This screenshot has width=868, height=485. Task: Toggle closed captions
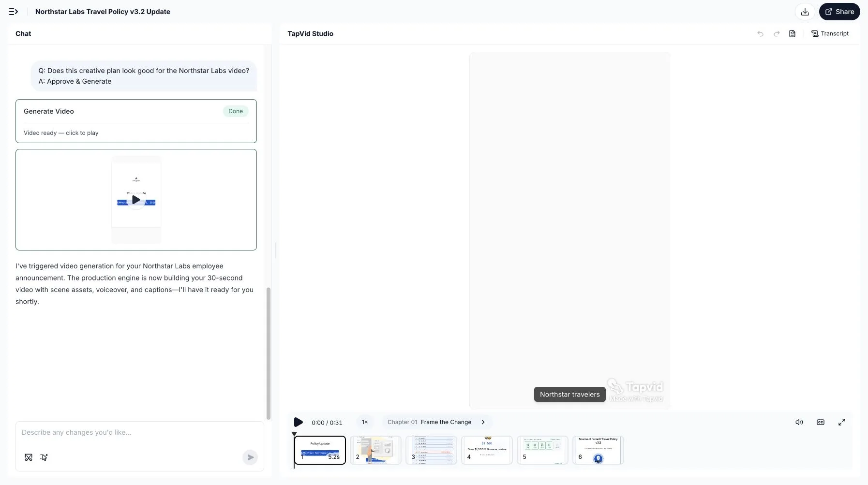pyautogui.click(x=821, y=422)
